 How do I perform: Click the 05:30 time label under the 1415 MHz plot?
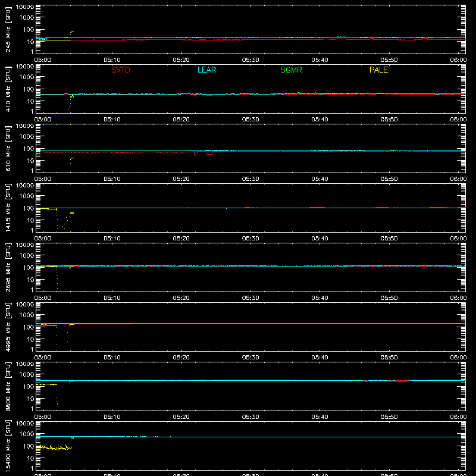pos(250,239)
